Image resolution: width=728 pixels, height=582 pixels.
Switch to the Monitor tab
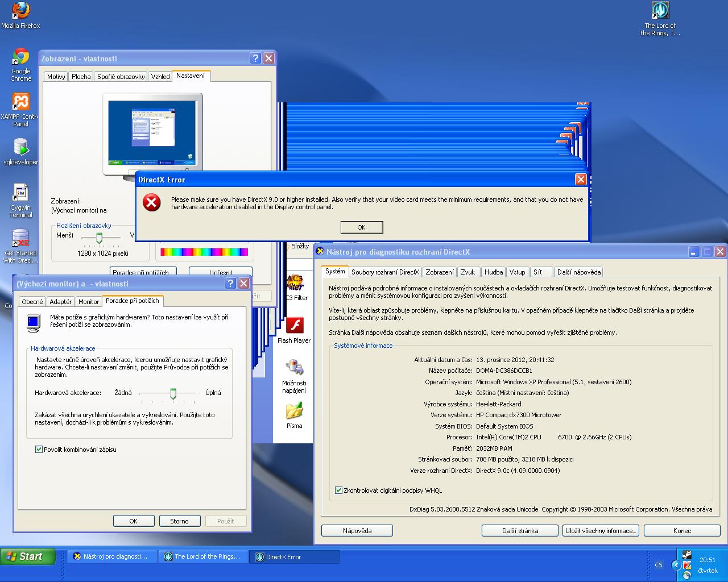89,302
